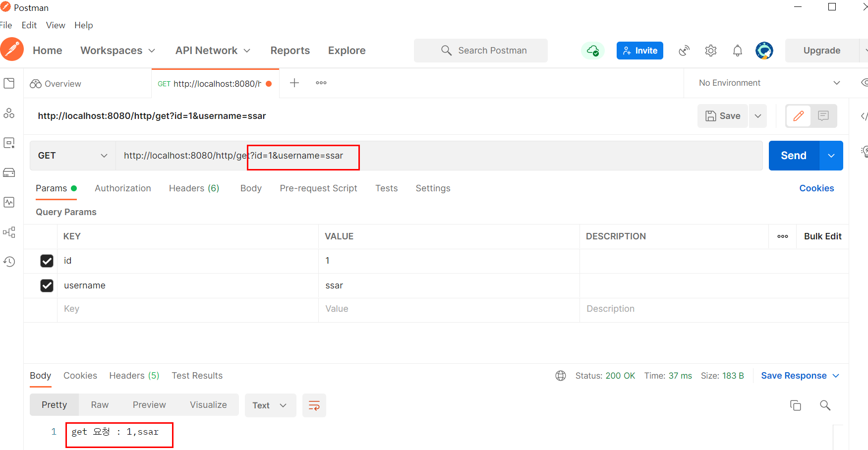Open the No Environment selector

pyautogui.click(x=769, y=83)
